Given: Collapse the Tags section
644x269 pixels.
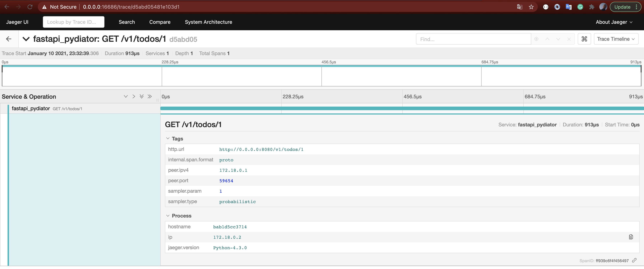Looking at the screenshot, I should (x=168, y=138).
